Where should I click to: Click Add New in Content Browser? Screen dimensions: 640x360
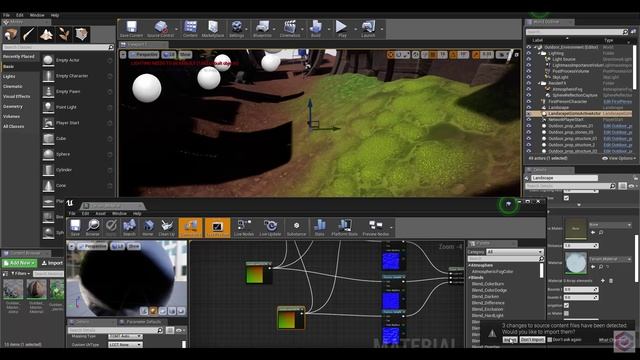(19, 263)
